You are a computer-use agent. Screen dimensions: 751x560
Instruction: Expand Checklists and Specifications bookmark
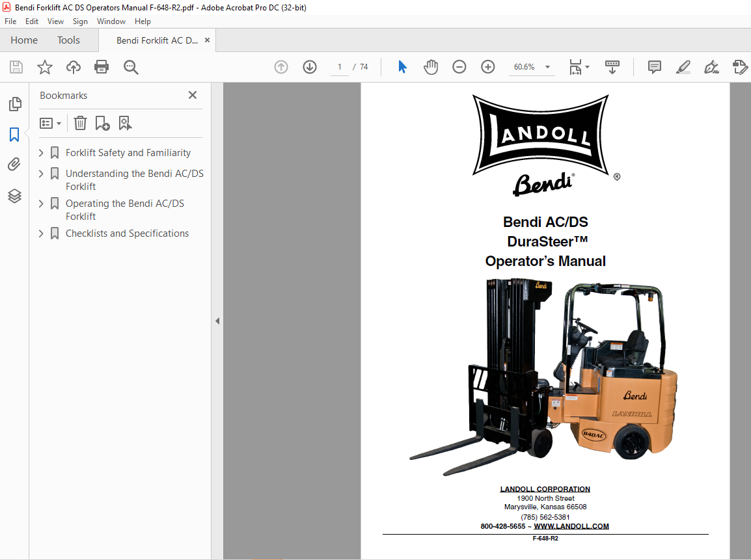pyautogui.click(x=41, y=233)
